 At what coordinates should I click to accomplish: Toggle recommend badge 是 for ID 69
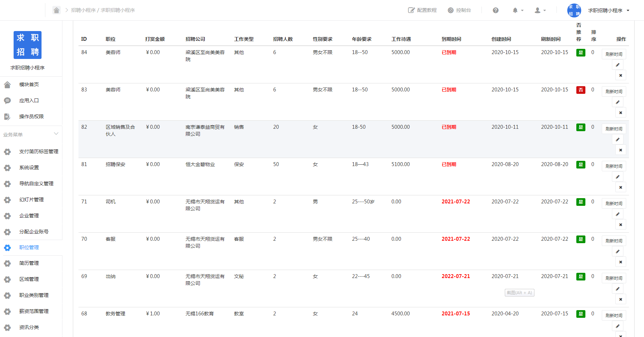point(581,277)
